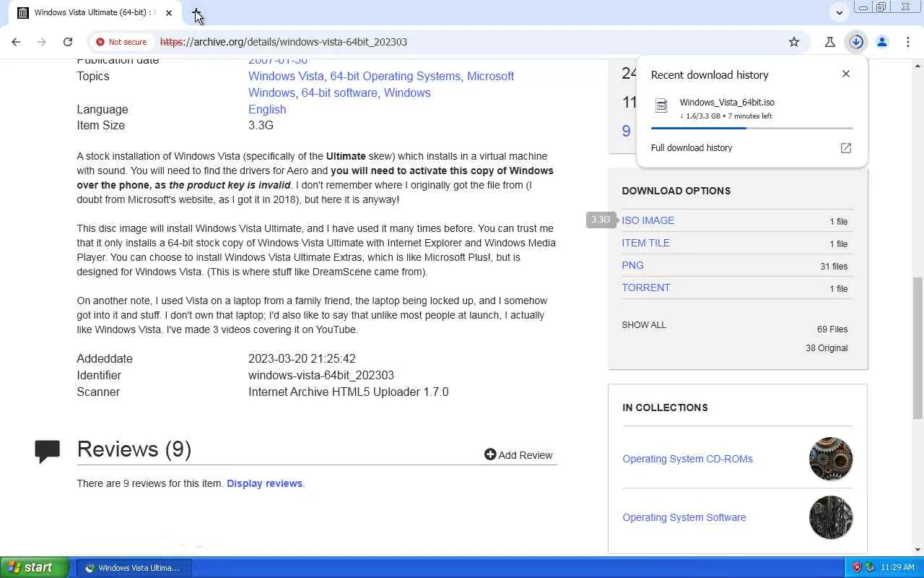Click the Operating System CD-ROMs gear thumbnail

tap(831, 459)
